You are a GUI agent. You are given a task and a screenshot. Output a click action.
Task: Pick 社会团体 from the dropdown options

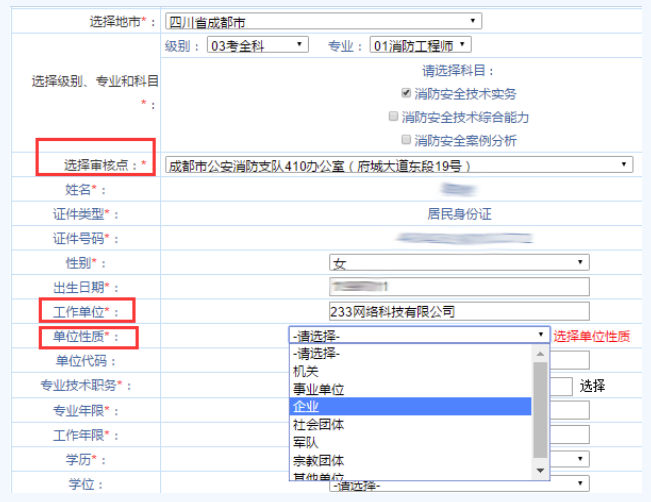pyautogui.click(x=318, y=425)
